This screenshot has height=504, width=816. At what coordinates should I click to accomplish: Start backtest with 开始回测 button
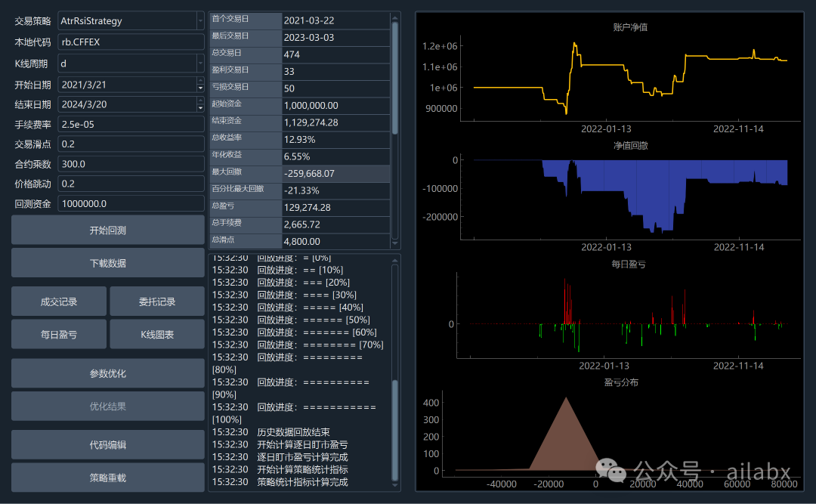coord(108,230)
